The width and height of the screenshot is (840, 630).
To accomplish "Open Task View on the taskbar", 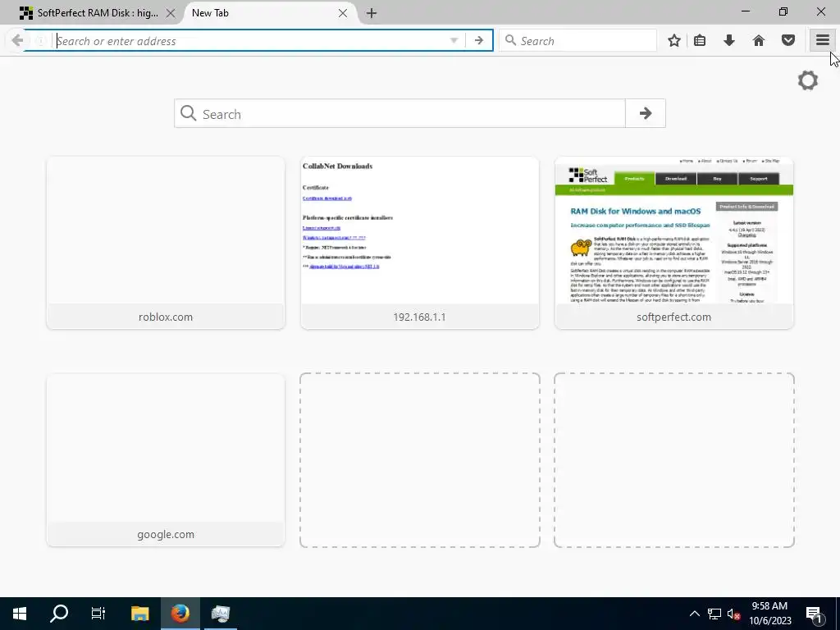I will 98,614.
